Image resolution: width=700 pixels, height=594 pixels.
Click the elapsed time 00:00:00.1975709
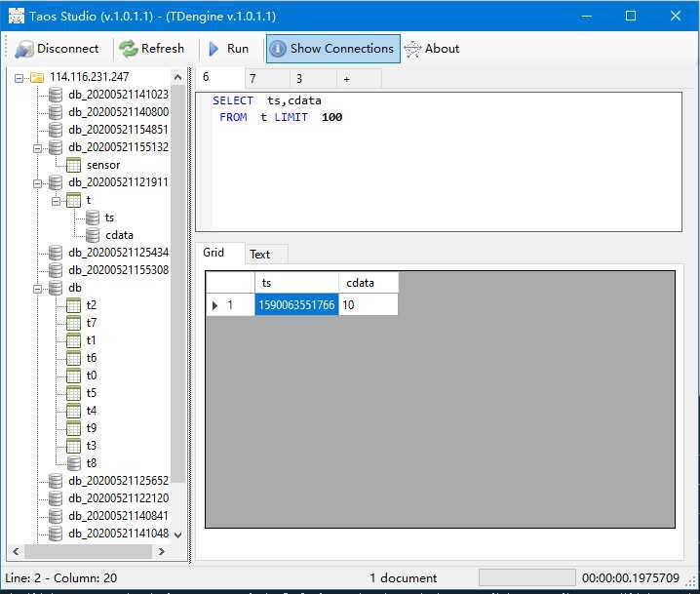[x=631, y=578]
